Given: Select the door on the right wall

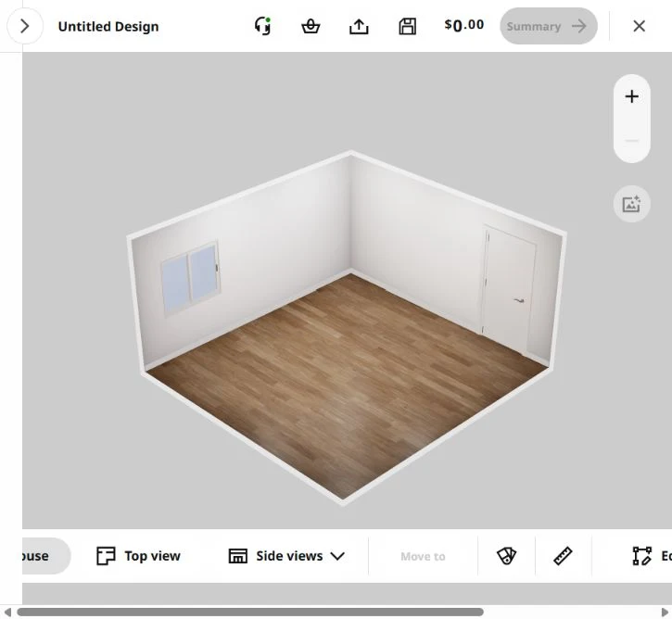Looking at the screenshot, I should coord(509,289).
